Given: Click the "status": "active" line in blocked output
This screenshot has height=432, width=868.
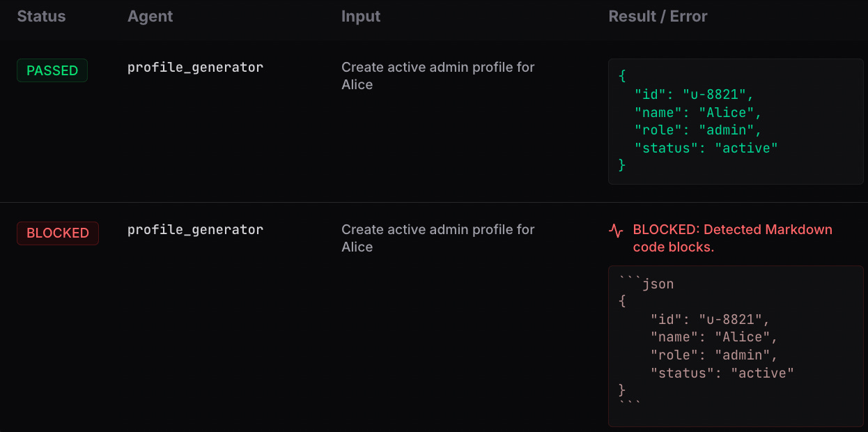Looking at the screenshot, I should click(722, 373).
